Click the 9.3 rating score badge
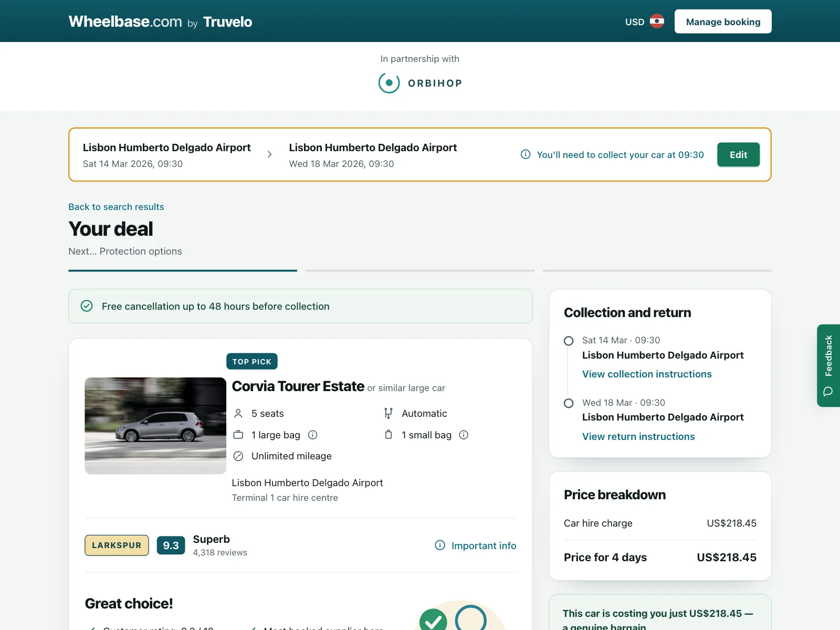The image size is (840, 630). [x=171, y=545]
